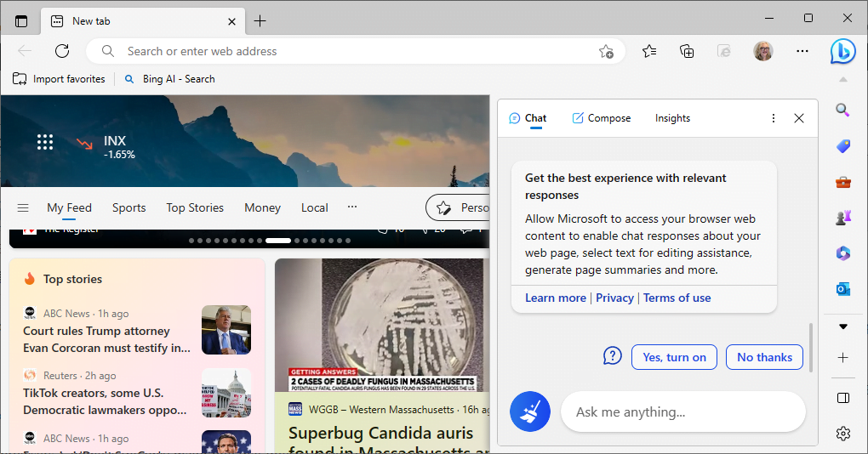Select the My Feed tab
The image size is (868, 454).
coord(69,208)
